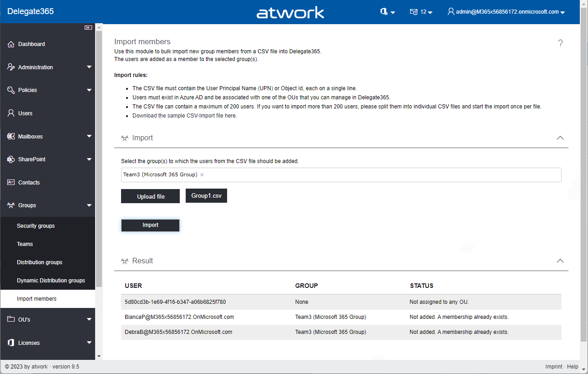The image size is (588, 374).
Task: Click the 'Not assigned to any OU.' status
Action: click(x=439, y=302)
